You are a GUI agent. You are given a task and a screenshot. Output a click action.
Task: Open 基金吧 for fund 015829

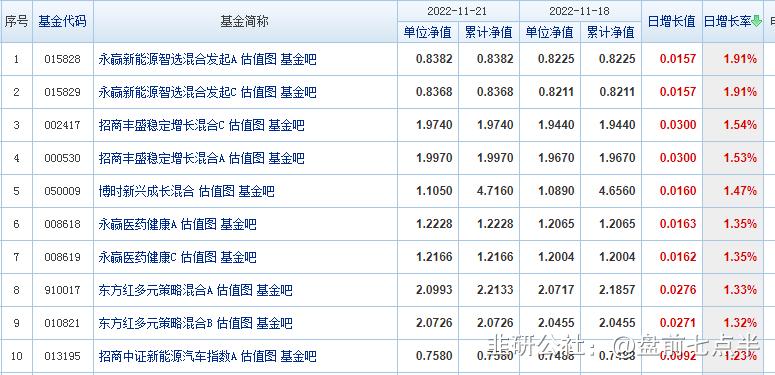point(299,92)
